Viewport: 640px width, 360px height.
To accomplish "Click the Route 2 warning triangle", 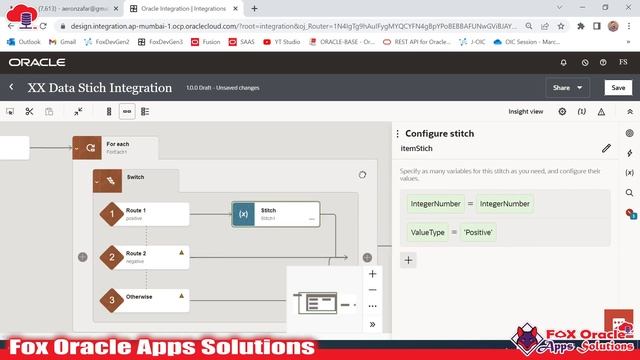I will (x=182, y=253).
